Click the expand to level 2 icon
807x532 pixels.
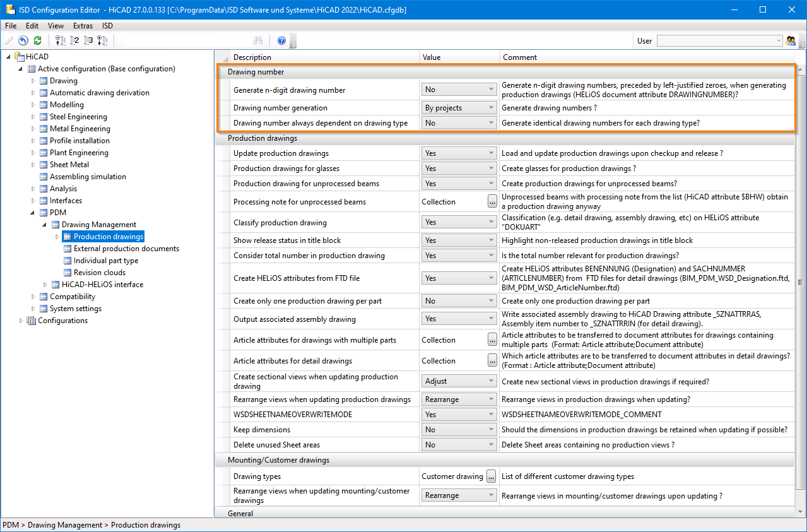pos(74,40)
